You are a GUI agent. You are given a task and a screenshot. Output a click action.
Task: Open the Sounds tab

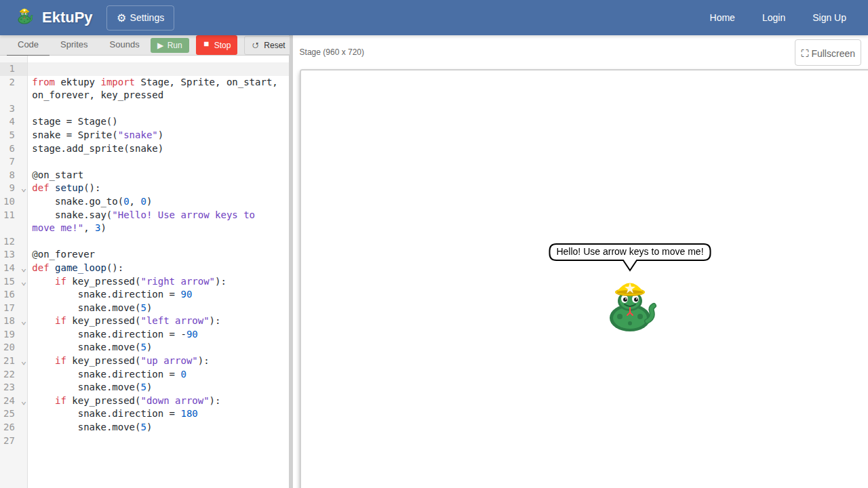click(124, 45)
